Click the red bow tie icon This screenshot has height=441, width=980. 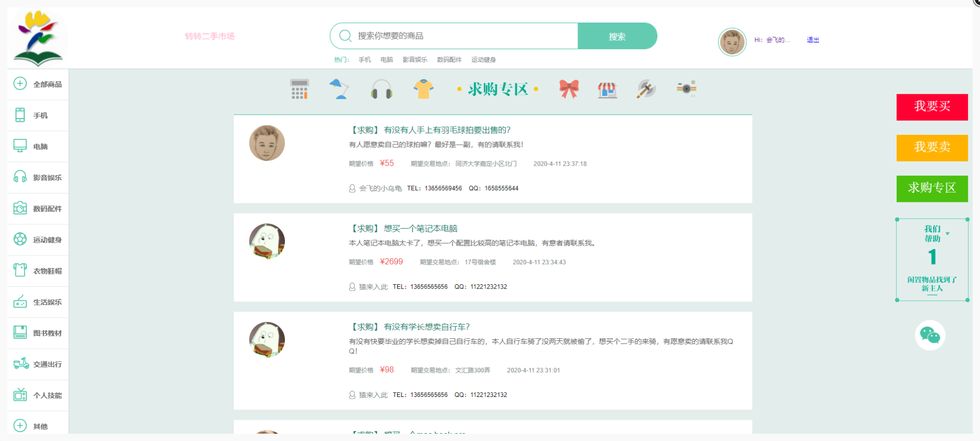[x=569, y=89]
